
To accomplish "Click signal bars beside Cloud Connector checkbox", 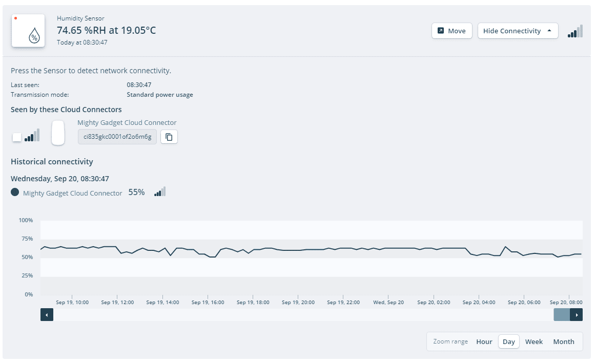I will [32, 136].
